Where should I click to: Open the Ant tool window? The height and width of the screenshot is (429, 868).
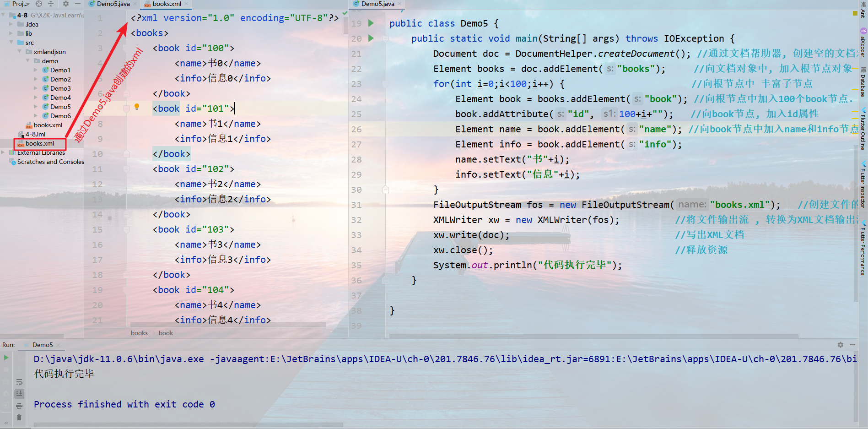[x=863, y=11]
